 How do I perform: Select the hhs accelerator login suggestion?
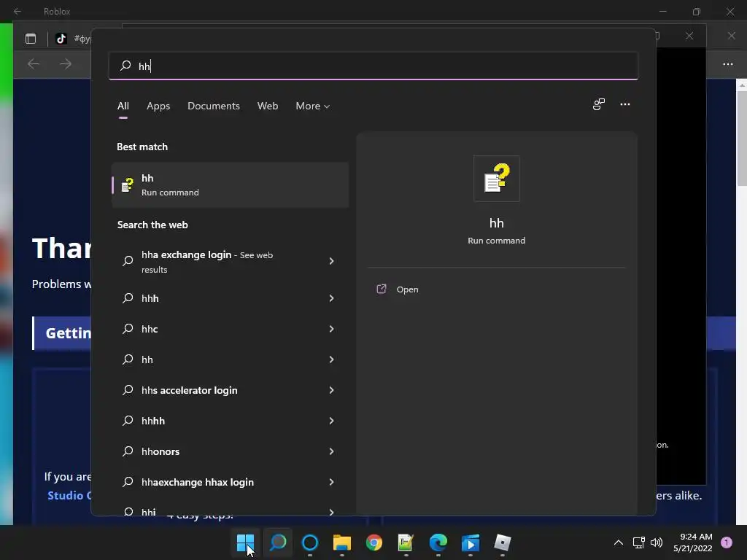coord(230,390)
